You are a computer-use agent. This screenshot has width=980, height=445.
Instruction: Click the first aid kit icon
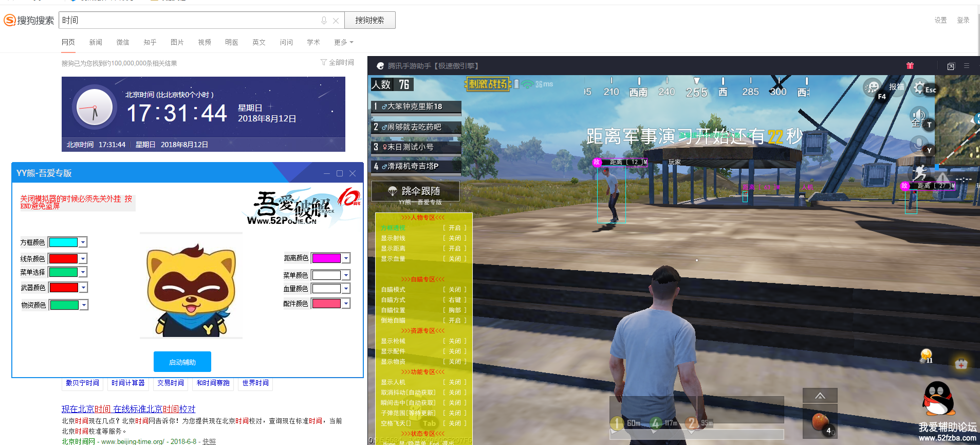pos(960,364)
